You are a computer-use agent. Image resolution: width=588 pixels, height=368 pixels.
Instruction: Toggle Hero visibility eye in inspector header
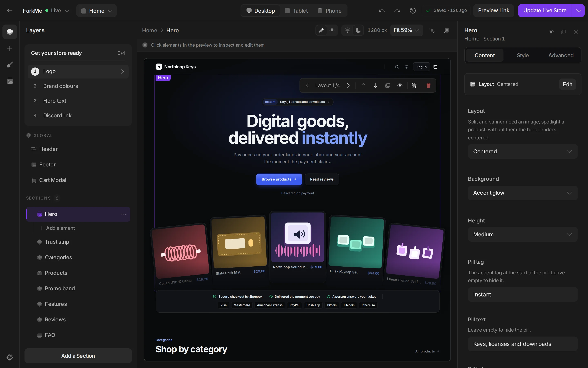tap(551, 32)
